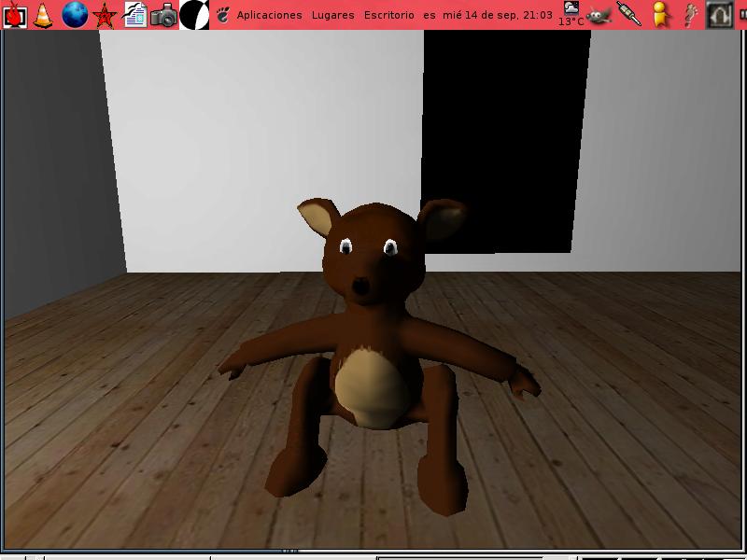The width and height of the screenshot is (747, 560).
Task: Open the audio jack plug launcher
Action: [628, 14]
